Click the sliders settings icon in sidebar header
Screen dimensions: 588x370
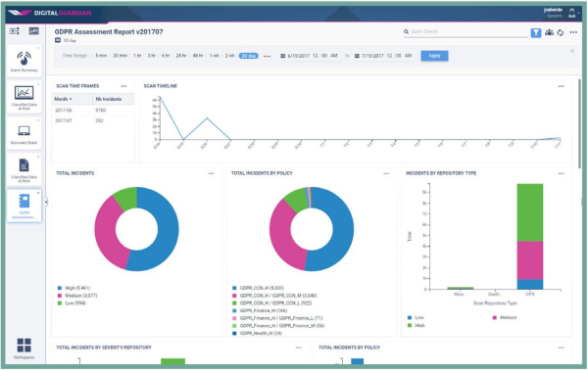pos(15,31)
